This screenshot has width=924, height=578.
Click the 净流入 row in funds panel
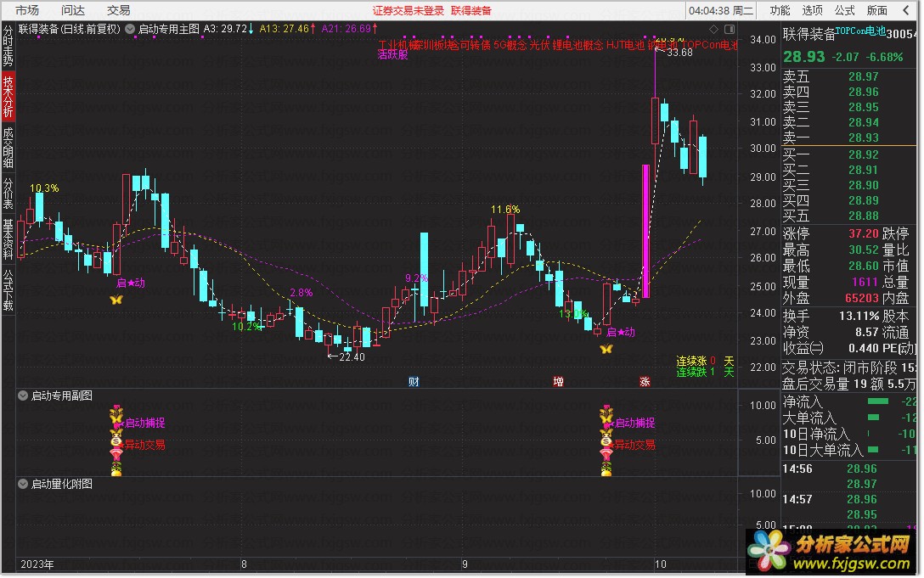click(x=848, y=401)
